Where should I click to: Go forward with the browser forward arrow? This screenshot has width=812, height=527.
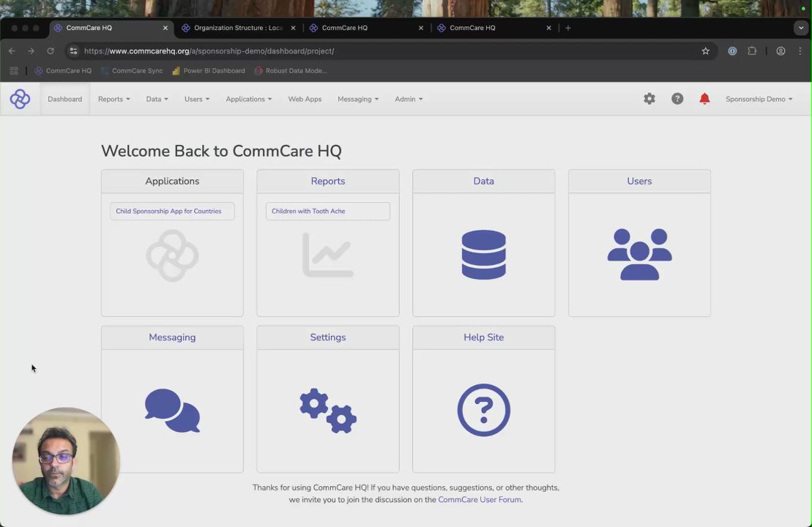coord(31,51)
